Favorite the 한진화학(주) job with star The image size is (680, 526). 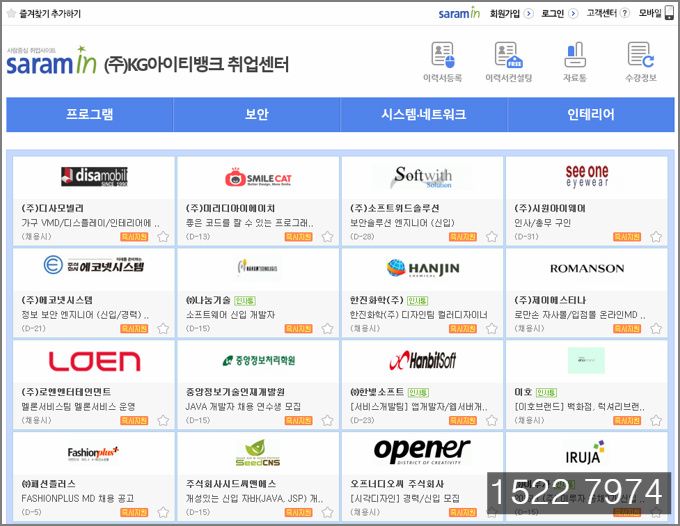[491, 329]
